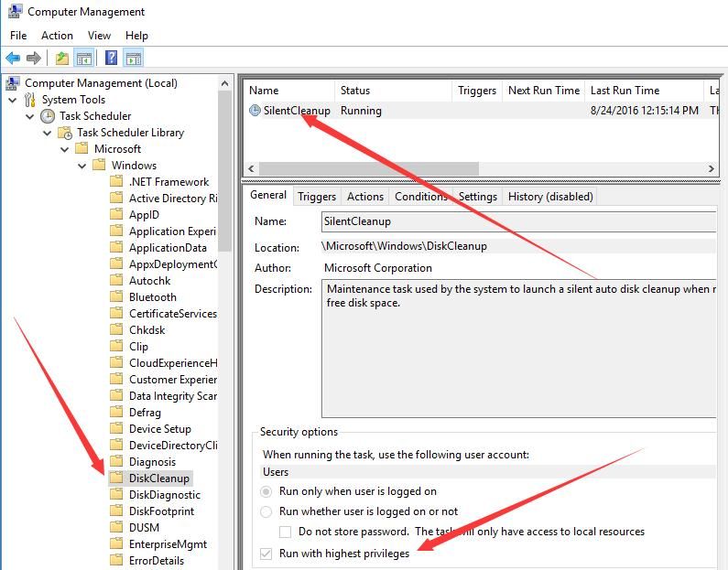
Task: Collapse the Microsoft folder node
Action: [x=64, y=149]
